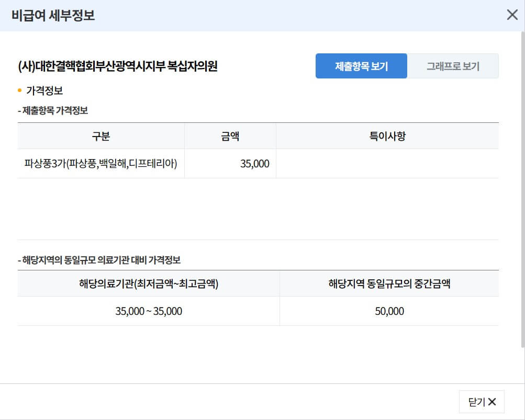
Task: Close the dialog with the top-right X icon
Action: [x=512, y=15]
